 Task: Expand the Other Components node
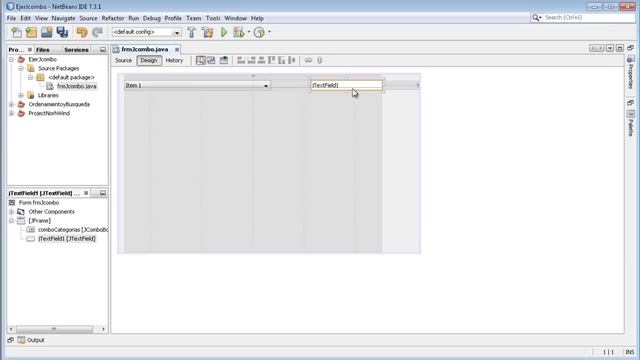(12, 212)
